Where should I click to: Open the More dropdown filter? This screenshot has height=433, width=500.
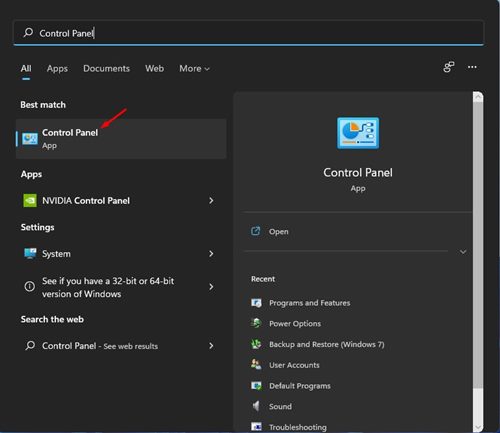[194, 69]
